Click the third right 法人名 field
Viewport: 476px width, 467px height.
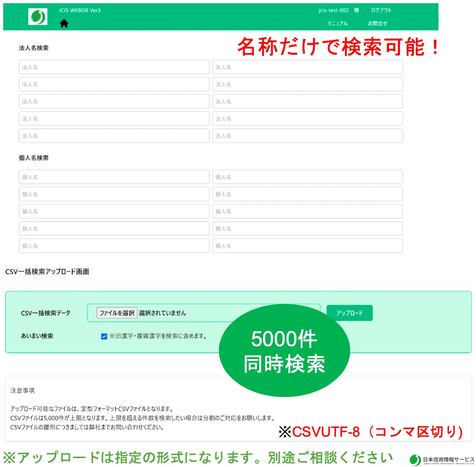[308, 101]
